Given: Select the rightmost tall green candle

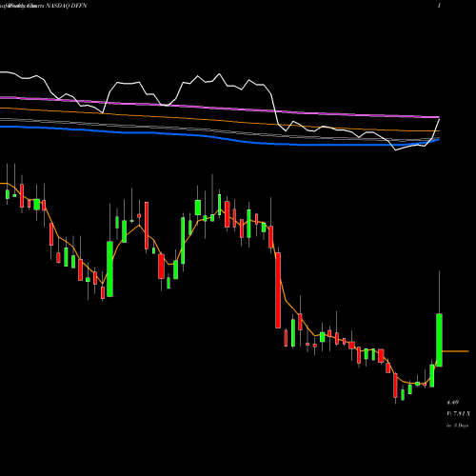Looking at the screenshot, I should [439, 340].
